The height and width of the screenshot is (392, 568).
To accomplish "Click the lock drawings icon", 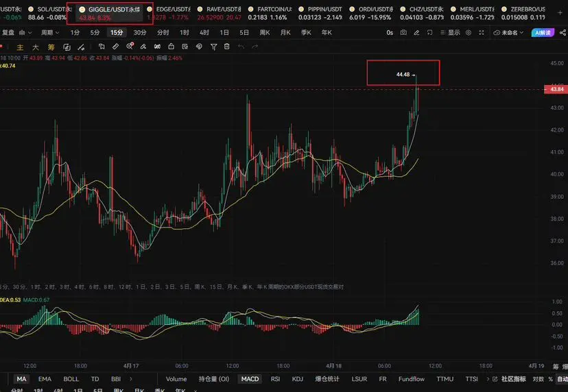I will 171,47.
